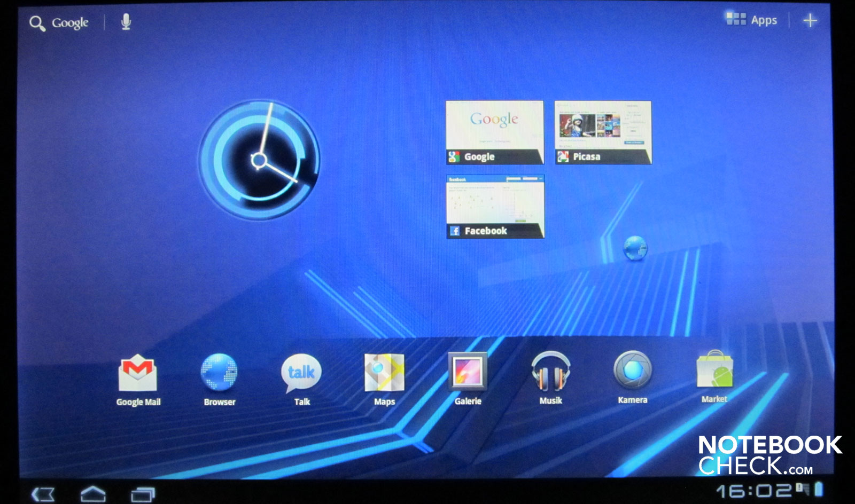
Task: Open the Market store app
Action: [x=714, y=377]
